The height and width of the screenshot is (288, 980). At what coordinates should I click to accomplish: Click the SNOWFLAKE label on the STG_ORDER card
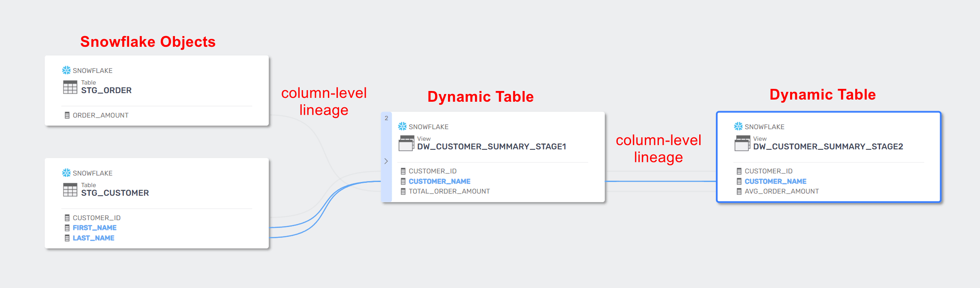tap(93, 71)
